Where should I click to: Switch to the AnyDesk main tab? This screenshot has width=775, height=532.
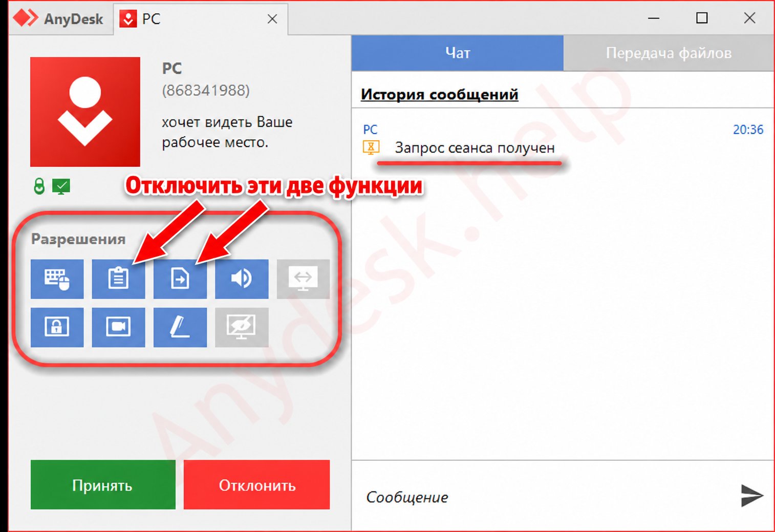click(59, 19)
